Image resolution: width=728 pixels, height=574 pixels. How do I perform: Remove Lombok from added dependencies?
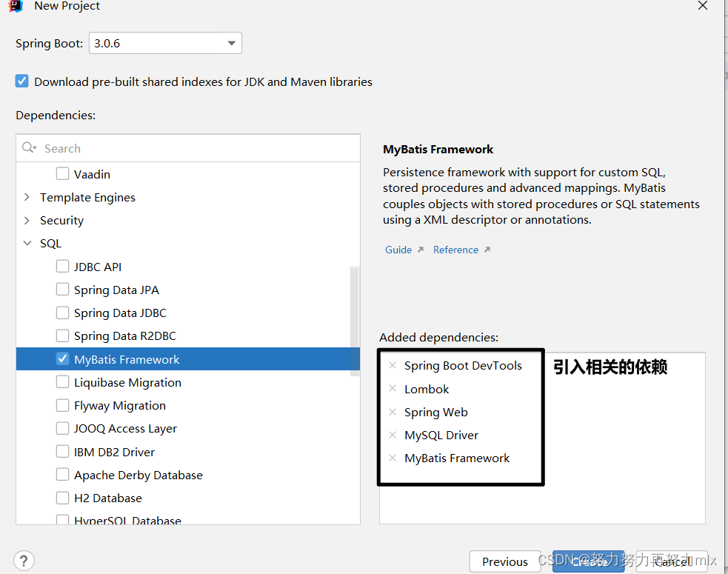coord(393,389)
